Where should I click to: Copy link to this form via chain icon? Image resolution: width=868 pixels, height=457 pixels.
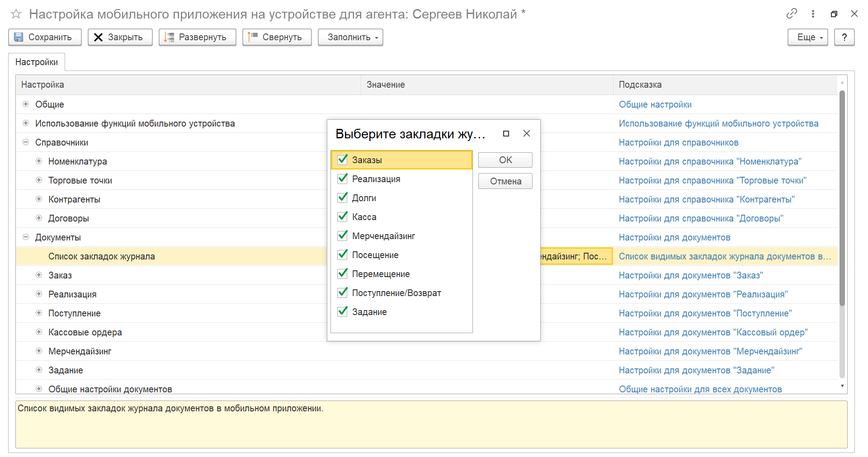(792, 14)
